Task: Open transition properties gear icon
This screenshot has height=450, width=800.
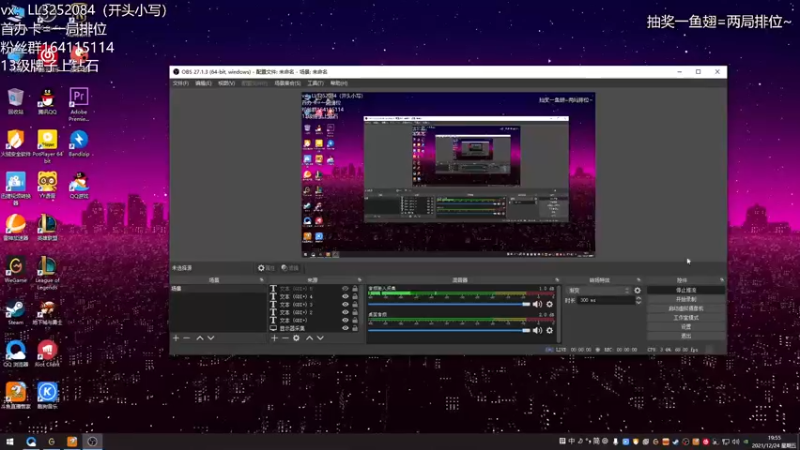Action: coord(637,290)
